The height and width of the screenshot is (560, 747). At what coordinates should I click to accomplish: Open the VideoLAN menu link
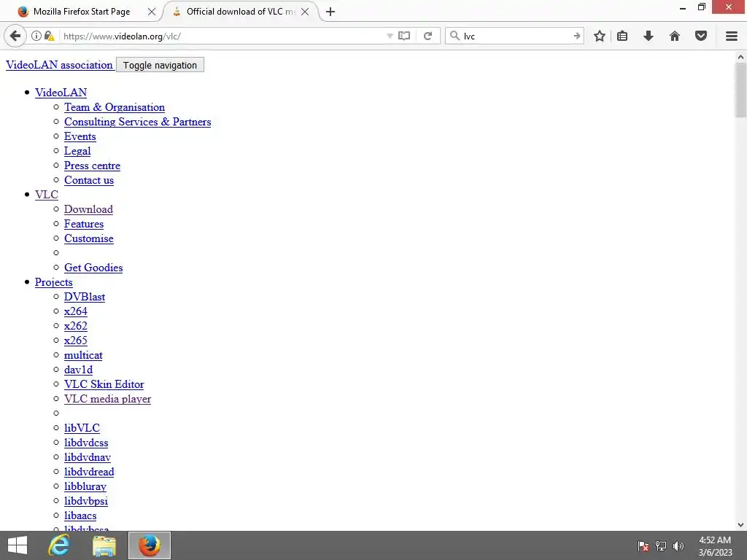point(61,93)
